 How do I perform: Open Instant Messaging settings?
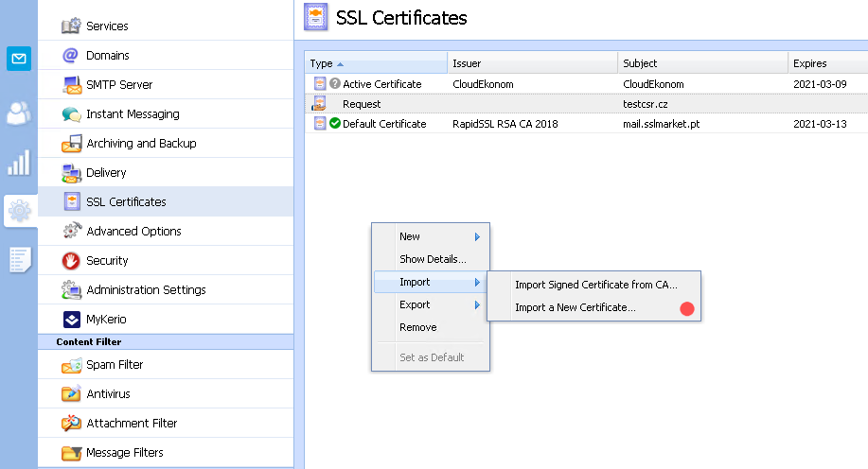(166, 113)
